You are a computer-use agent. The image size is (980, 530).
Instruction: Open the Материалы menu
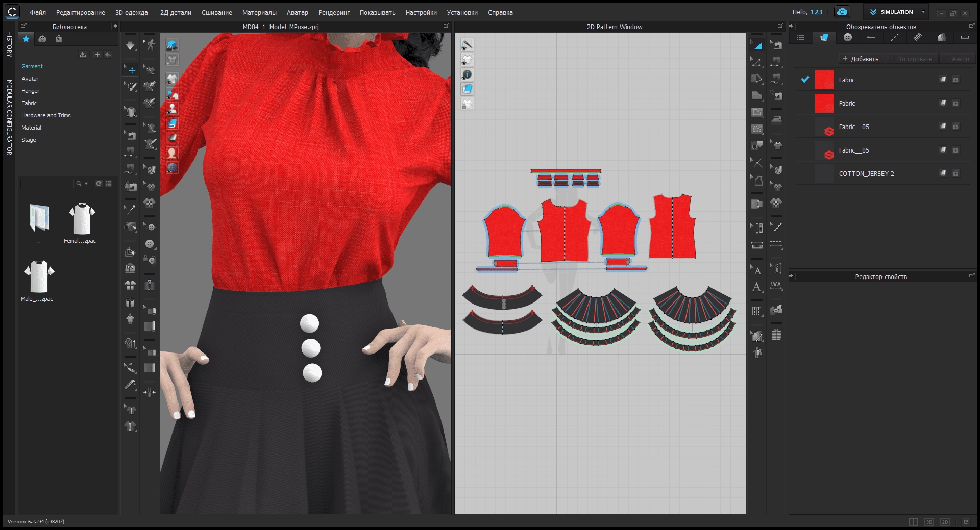(x=259, y=13)
